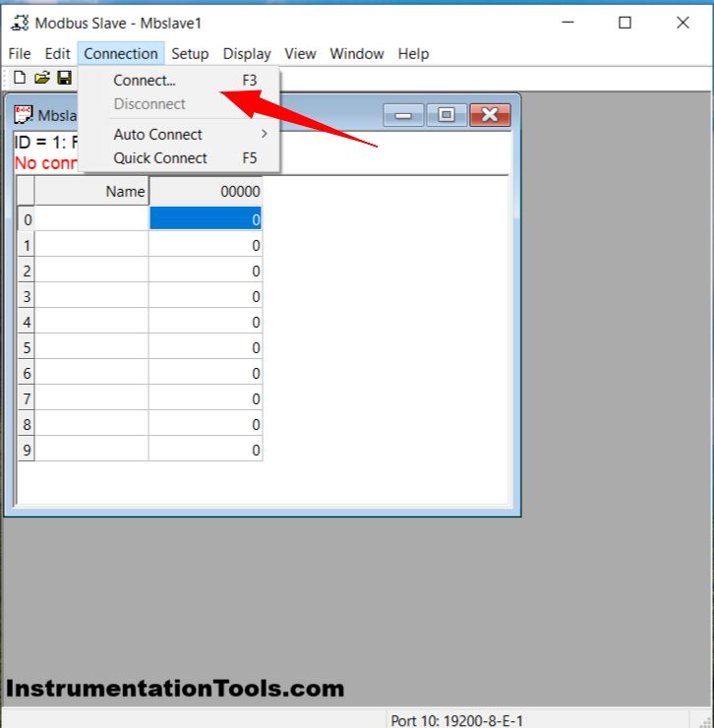
Task: Close the open Connection menu
Action: coord(121,54)
